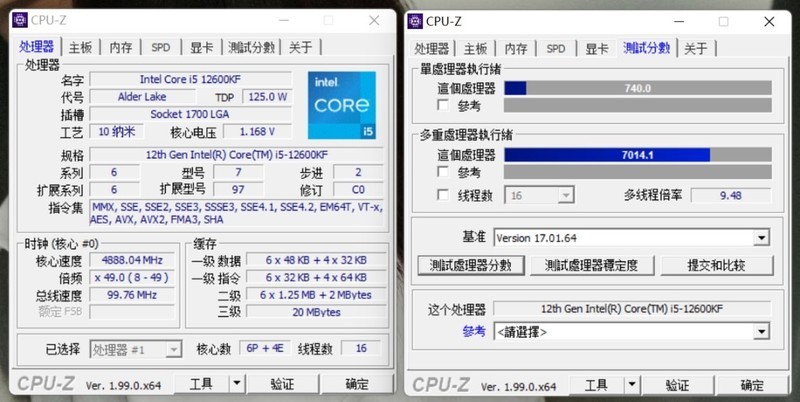
Task: Click the 核心数 value 6P + 4E
Action: [x=264, y=349]
